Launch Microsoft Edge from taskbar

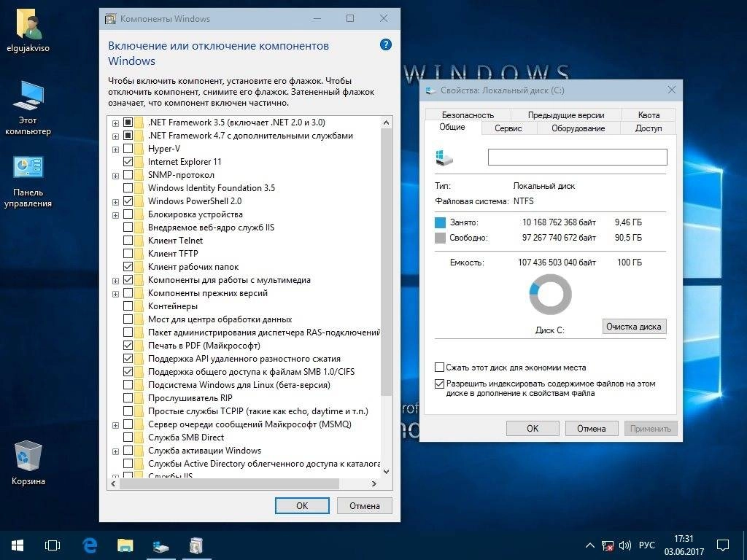[x=90, y=545]
